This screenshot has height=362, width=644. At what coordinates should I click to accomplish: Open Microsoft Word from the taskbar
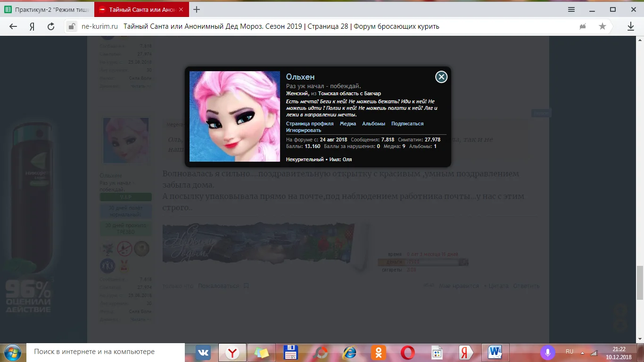coord(495,352)
